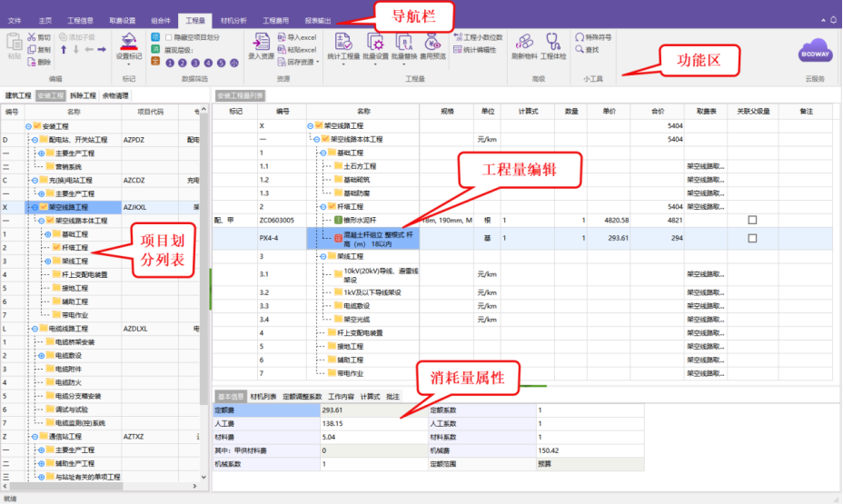The width and height of the screenshot is (843, 504).
Task: Click the 设置标记 paint bucket icon
Action: click(128, 42)
